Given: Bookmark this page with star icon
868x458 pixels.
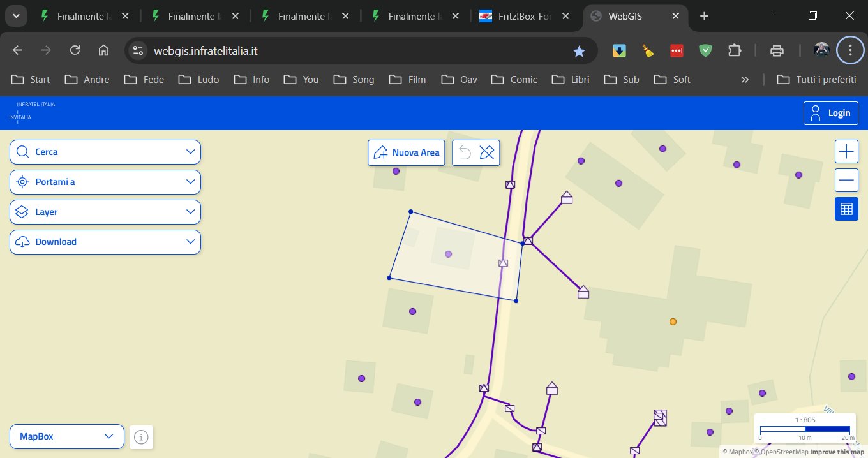Looking at the screenshot, I should click(579, 51).
